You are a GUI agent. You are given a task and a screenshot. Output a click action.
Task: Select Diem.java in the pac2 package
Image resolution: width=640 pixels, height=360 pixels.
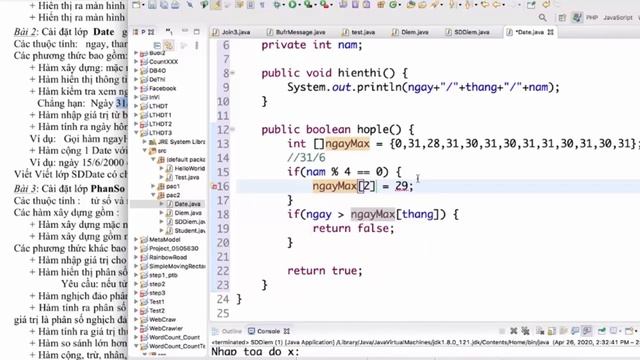pos(187,213)
